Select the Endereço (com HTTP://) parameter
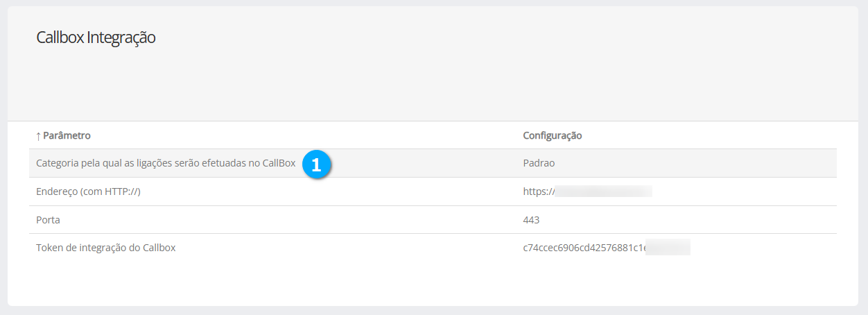The height and width of the screenshot is (315, 868). pos(88,191)
